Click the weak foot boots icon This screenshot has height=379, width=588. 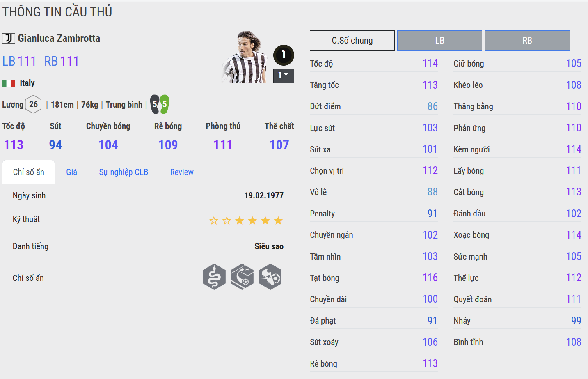point(160,104)
